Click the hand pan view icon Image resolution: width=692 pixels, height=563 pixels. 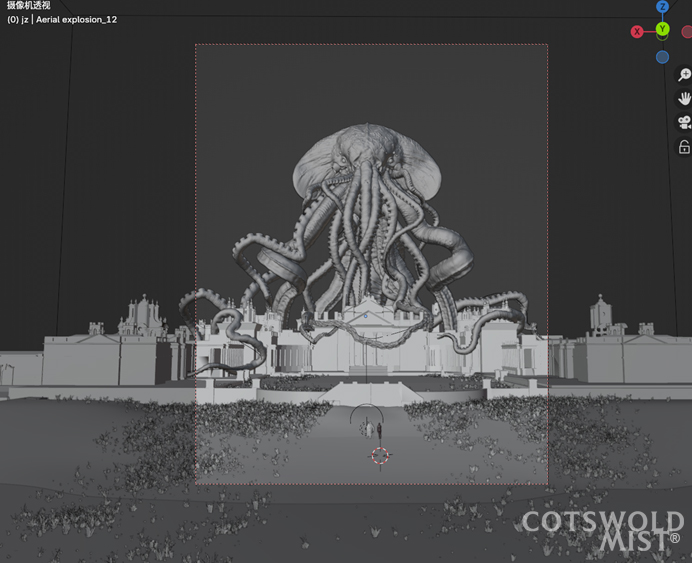(684, 98)
